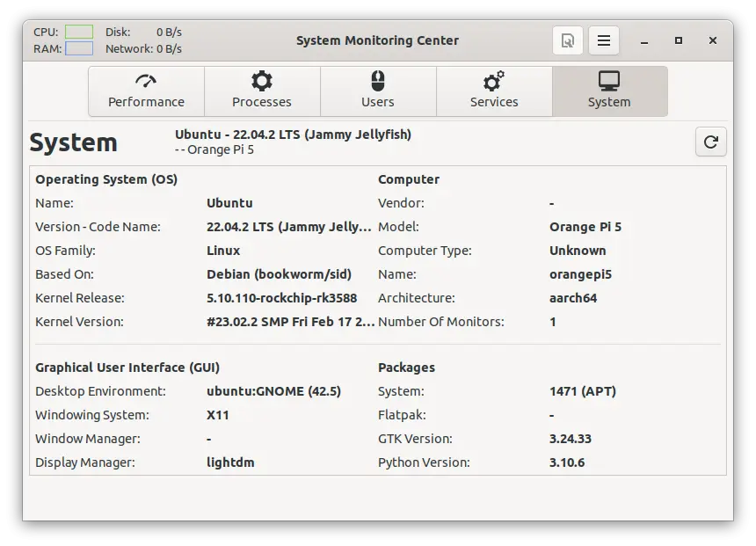Click the "Kernel Release:" label
The height and width of the screenshot is (546, 756).
(80, 298)
